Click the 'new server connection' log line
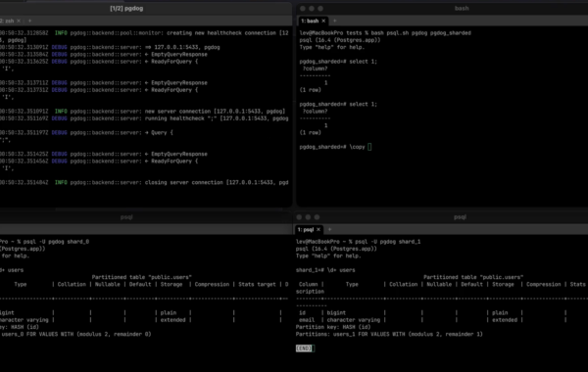The height and width of the screenshot is (372, 588). [x=142, y=112]
